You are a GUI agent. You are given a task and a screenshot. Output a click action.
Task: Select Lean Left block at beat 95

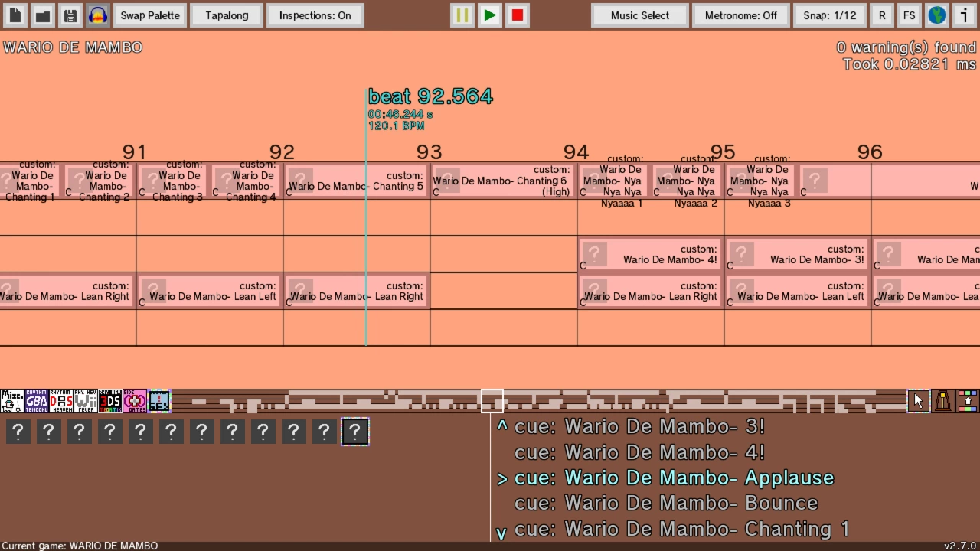tap(796, 291)
